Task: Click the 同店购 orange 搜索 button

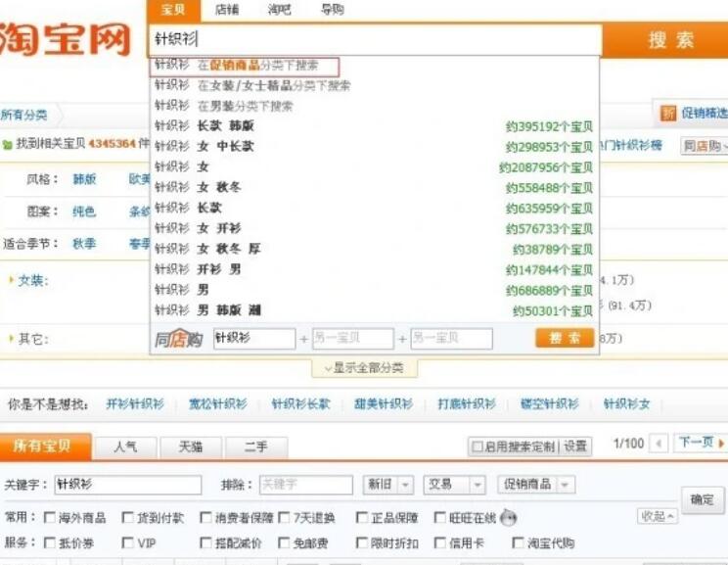Action: (565, 338)
